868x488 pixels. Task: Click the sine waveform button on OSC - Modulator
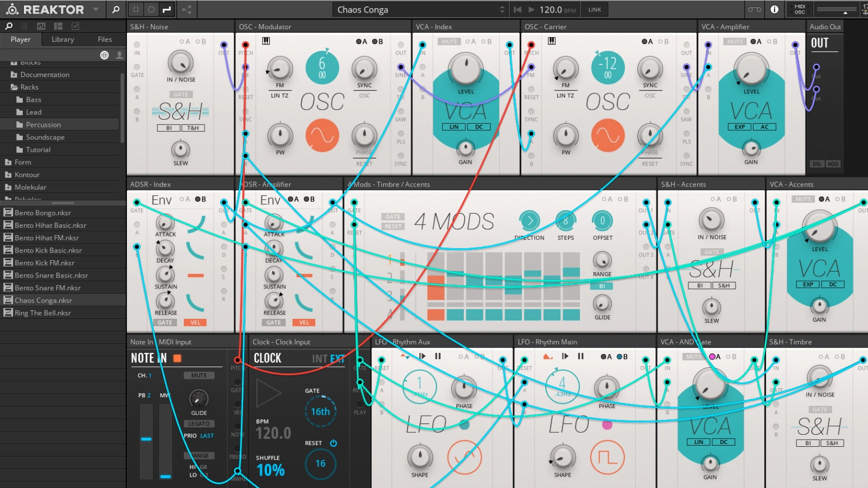322,135
